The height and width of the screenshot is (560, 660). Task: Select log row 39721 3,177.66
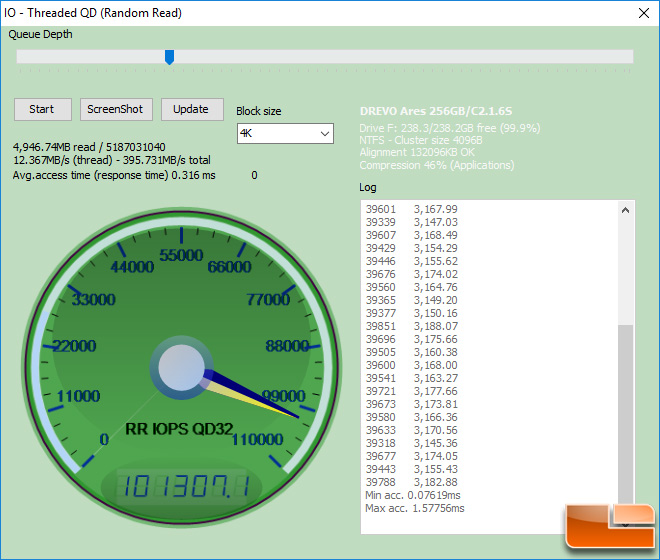coord(411,392)
